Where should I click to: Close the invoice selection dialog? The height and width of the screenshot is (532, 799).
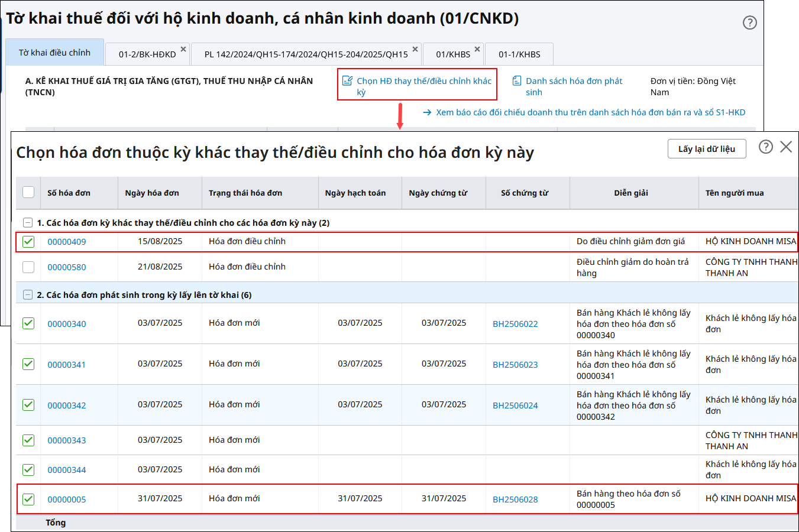786,147
